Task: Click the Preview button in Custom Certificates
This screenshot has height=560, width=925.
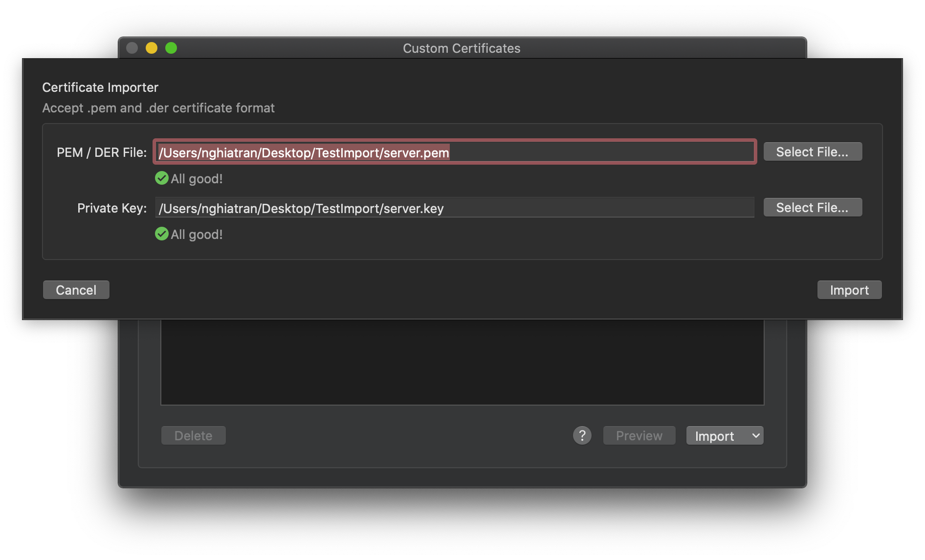Action: pyautogui.click(x=639, y=435)
